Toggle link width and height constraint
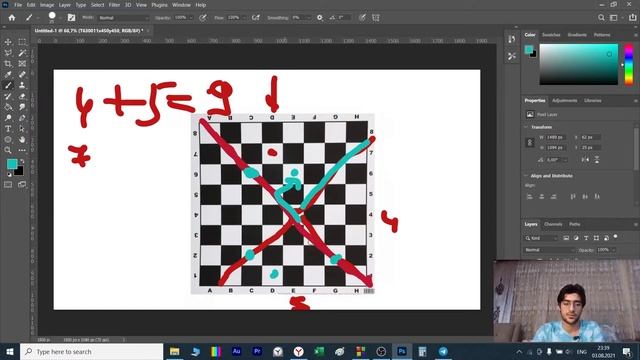 (530, 142)
